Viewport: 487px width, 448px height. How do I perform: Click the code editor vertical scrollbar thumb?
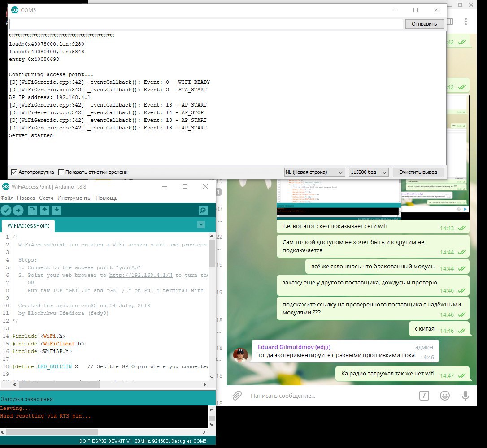pyautogui.click(x=212, y=253)
